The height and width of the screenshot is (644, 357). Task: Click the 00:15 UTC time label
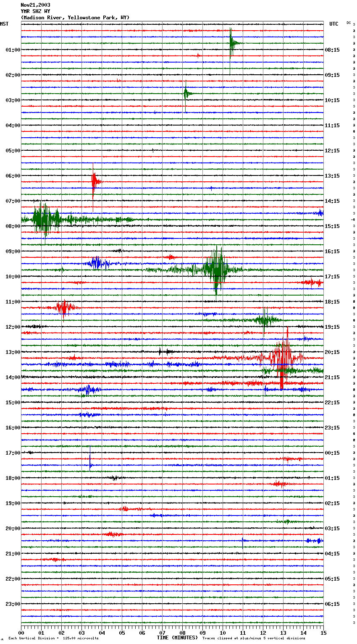point(332,453)
